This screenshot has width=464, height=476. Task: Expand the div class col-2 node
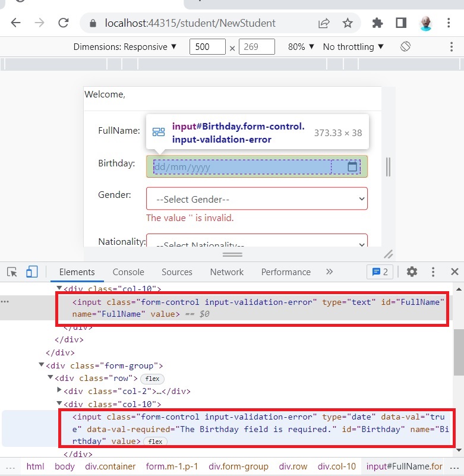(x=59, y=390)
